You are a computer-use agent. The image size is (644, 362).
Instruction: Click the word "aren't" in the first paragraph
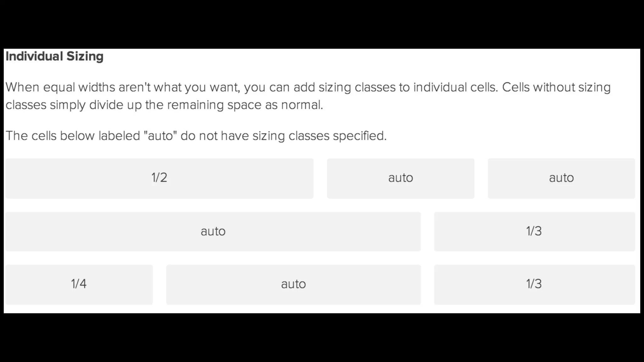click(135, 87)
